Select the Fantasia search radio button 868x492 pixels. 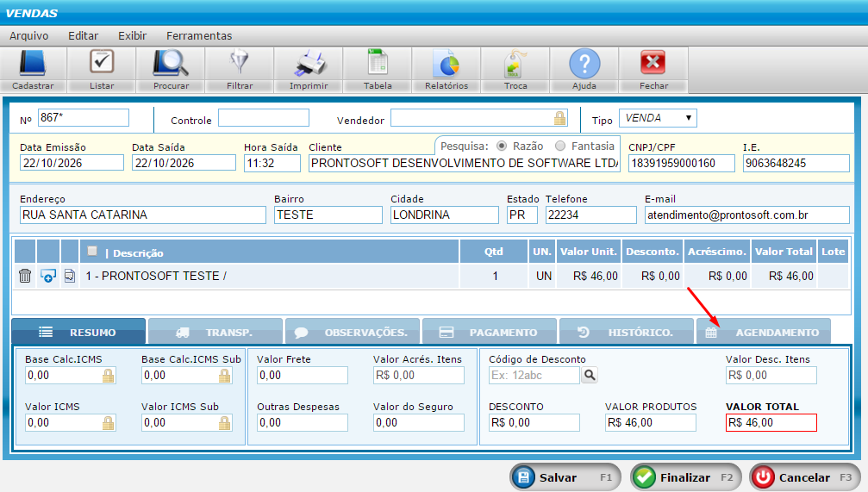coord(560,146)
